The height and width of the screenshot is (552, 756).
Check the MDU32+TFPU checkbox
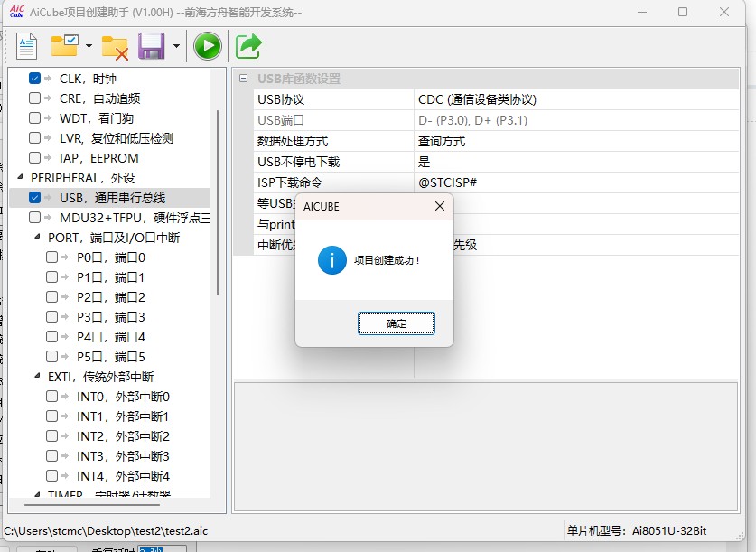click(34, 218)
